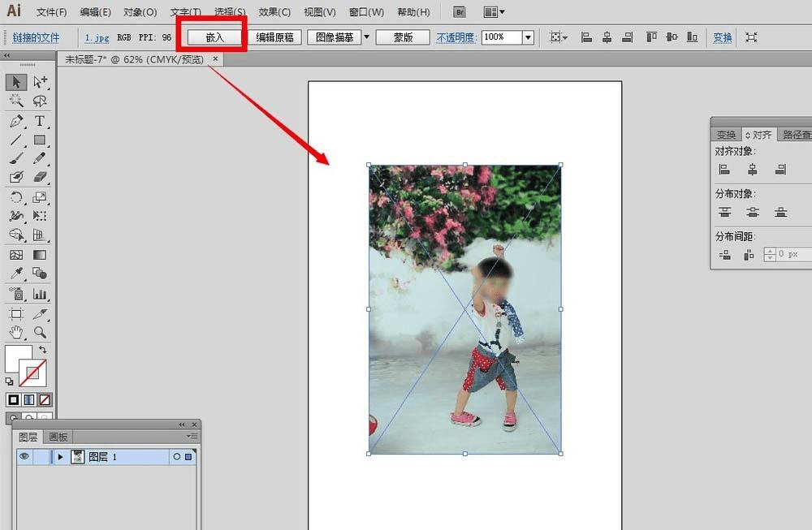
Task: Select the Perspective Grid tool
Action: click(40, 235)
